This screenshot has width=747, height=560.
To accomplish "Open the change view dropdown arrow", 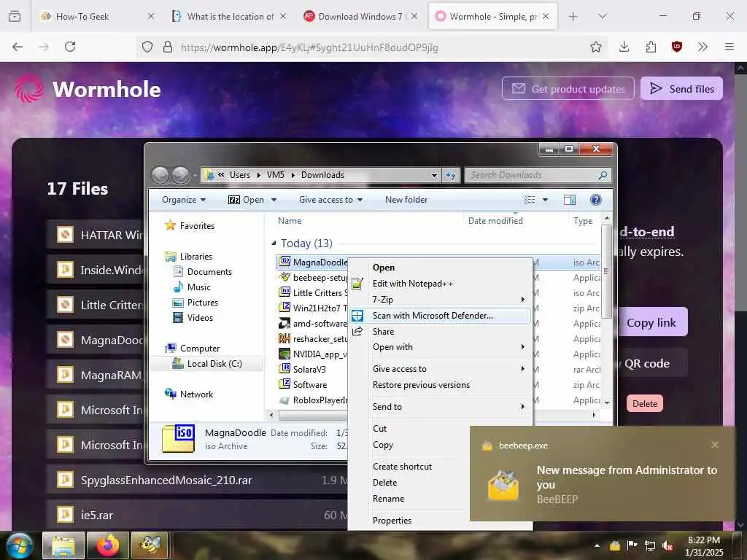I will pyautogui.click(x=545, y=200).
